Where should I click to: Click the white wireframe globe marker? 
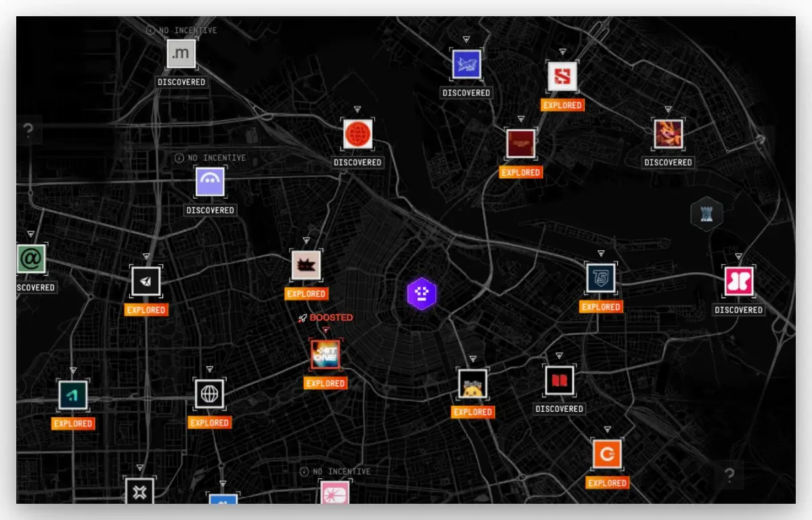coord(209,394)
